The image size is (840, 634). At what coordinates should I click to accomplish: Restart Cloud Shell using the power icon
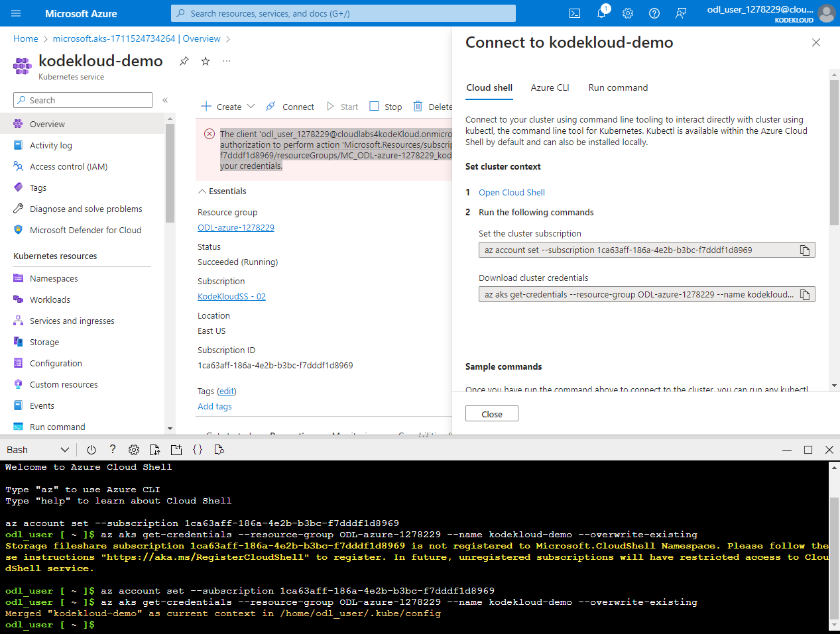coord(91,450)
